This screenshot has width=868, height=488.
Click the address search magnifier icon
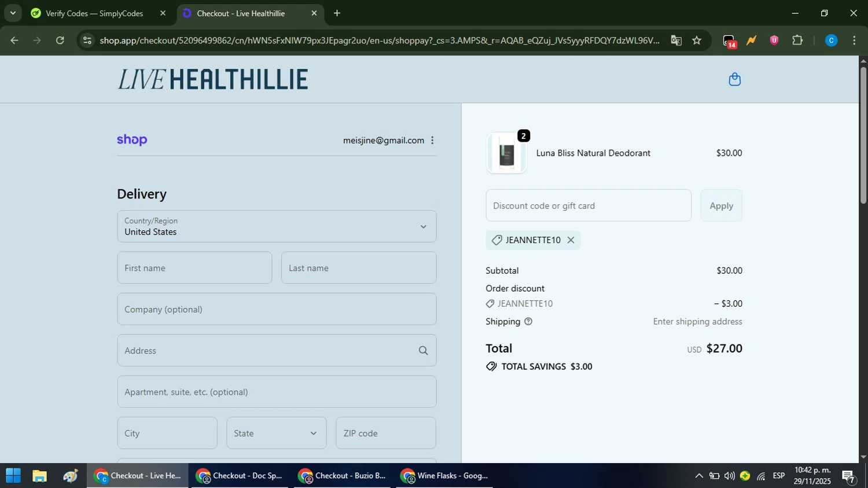click(x=423, y=350)
